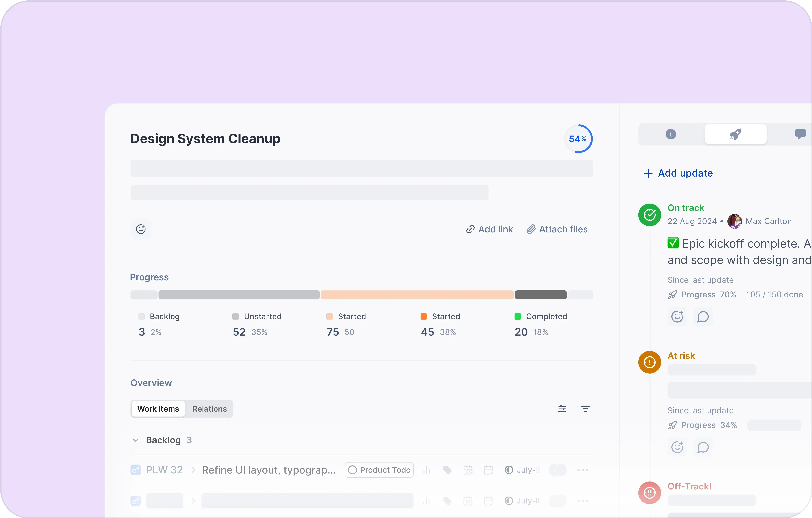Open Product Todo state dropdown
Image resolution: width=812 pixels, height=518 pixels.
click(x=379, y=470)
